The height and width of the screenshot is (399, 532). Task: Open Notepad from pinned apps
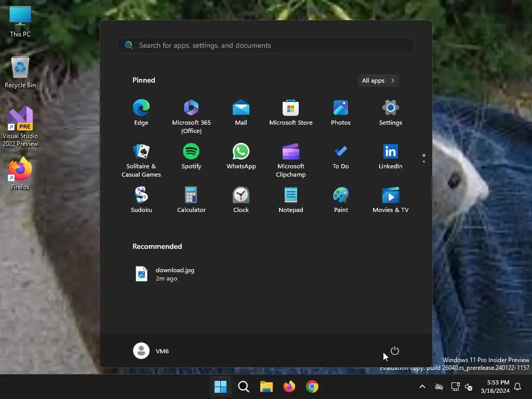[x=291, y=200]
